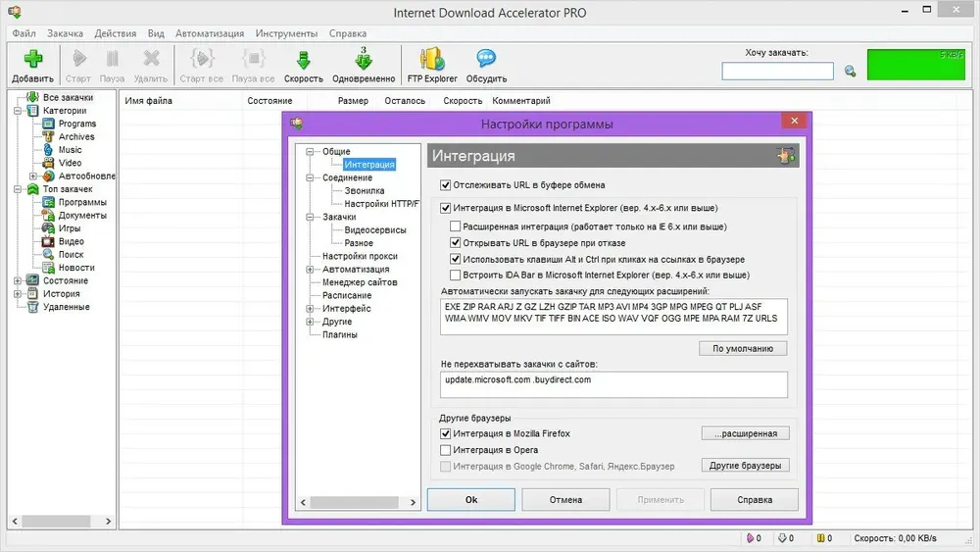Launch FTP Explorer from toolbar
The width and height of the screenshot is (980, 552).
[432, 60]
